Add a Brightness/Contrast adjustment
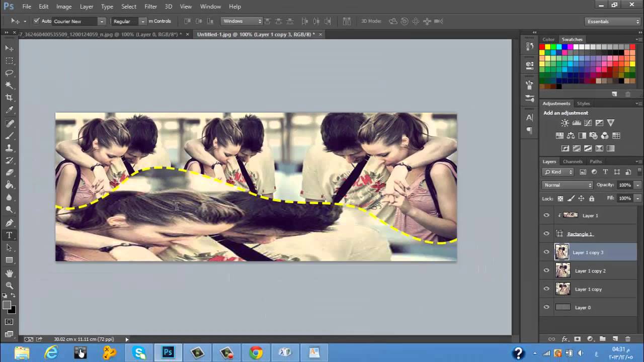This screenshot has width=644, height=362. (565, 123)
